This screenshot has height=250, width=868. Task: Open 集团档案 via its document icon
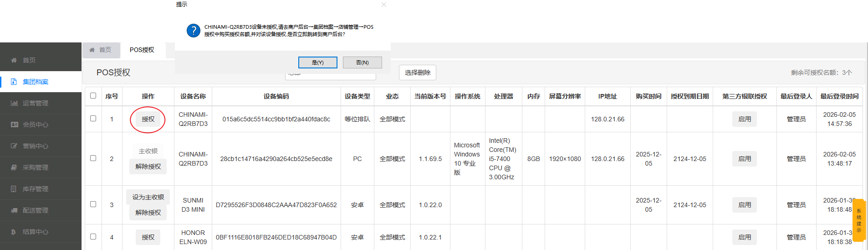[x=14, y=82]
